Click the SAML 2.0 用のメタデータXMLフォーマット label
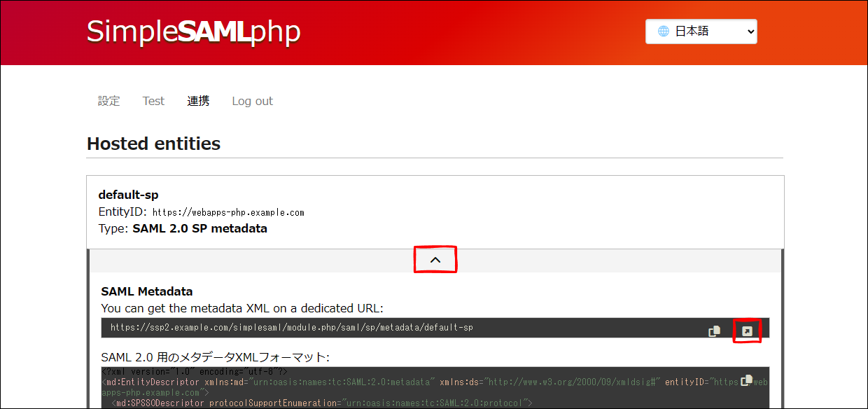 click(214, 357)
